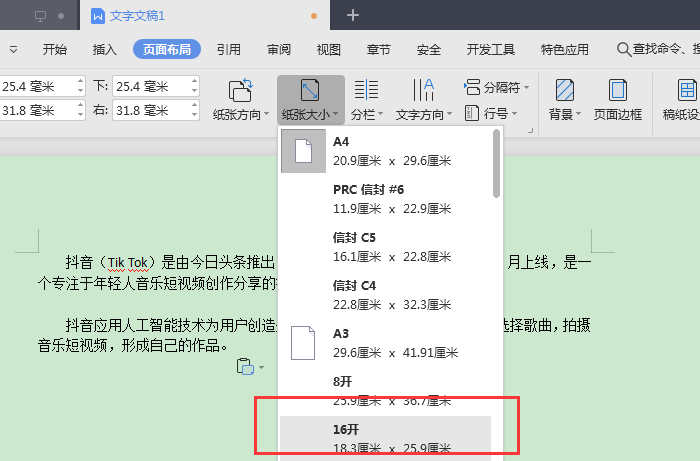Open a new tab with the plus button
This screenshot has width=700, height=461.
tap(353, 16)
